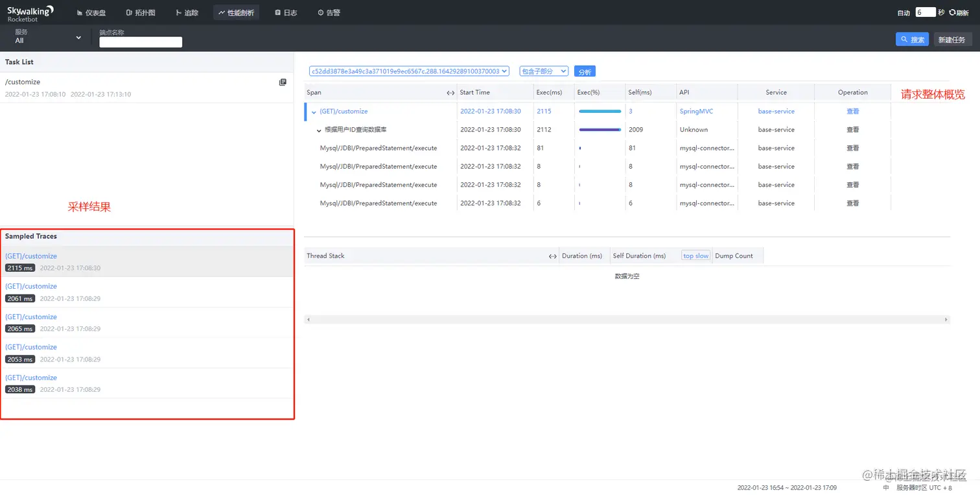Click the 刷新 refresh icon button
980x495 pixels.
coord(959,13)
